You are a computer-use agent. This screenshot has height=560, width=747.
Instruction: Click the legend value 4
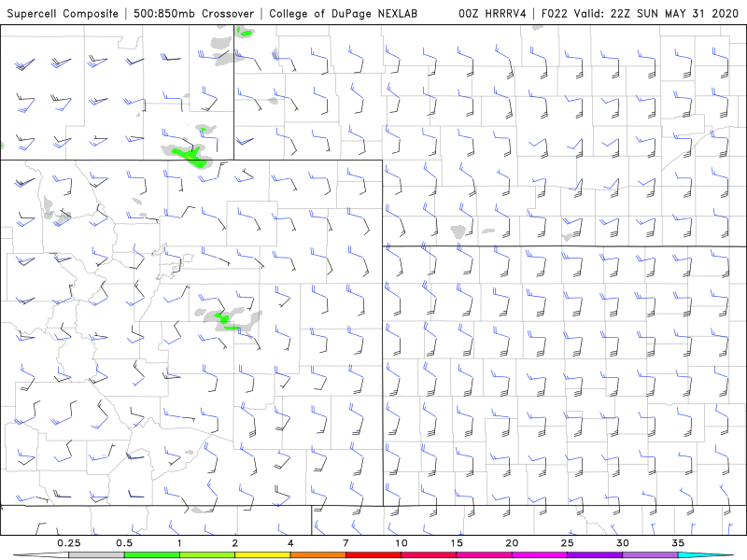pyautogui.click(x=290, y=543)
